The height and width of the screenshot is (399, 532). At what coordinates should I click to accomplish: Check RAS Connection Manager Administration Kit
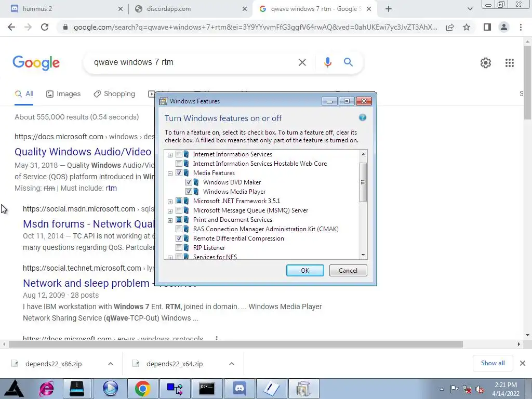tap(179, 229)
